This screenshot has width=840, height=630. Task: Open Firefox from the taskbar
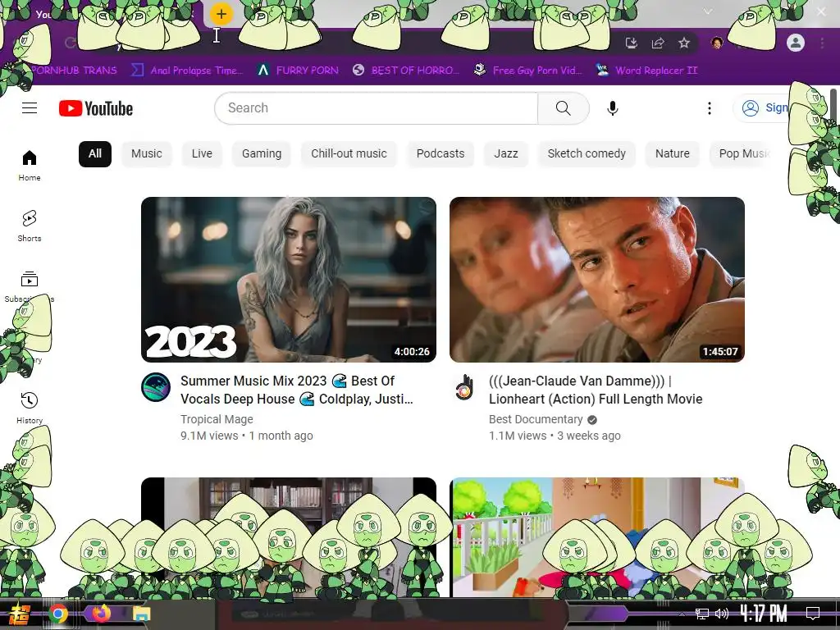click(x=101, y=613)
